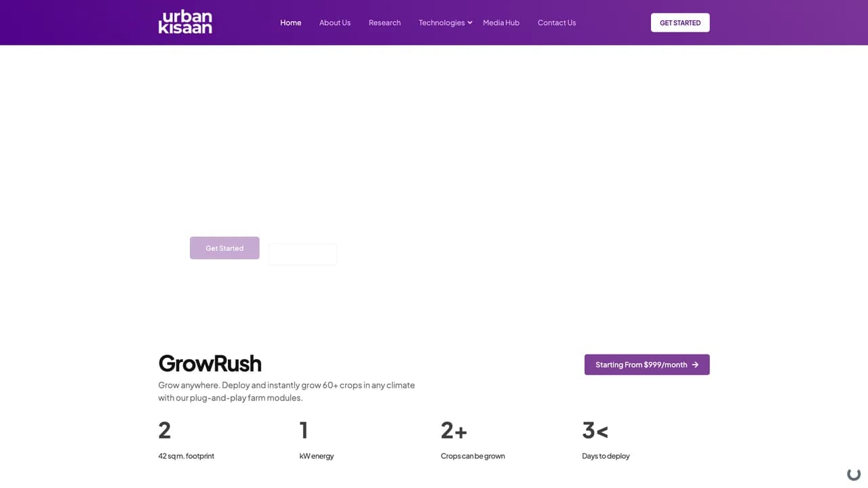Go to the Home page
The width and height of the screenshot is (868, 488).
coord(291,22)
